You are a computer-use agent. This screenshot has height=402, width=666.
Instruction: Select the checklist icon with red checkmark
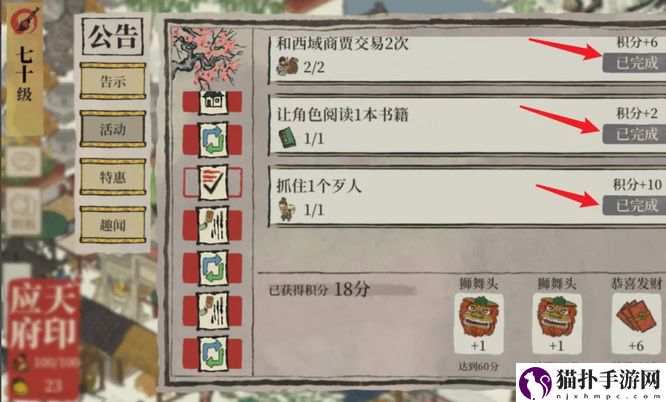click(213, 182)
